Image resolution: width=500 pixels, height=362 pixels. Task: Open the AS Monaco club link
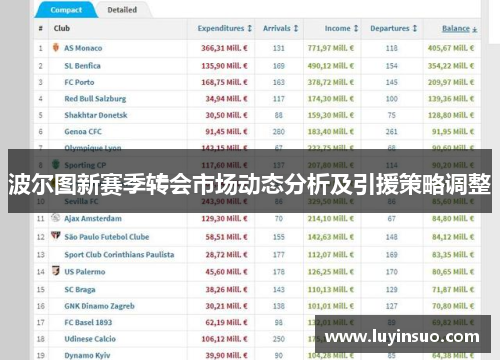coord(83,48)
